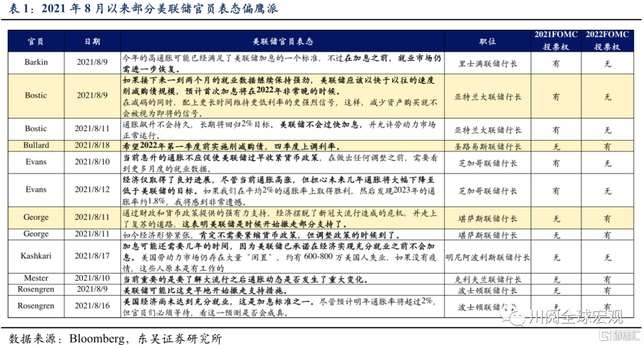
Task: Click the 2021/8/9 date in Bostic's row
Action: click(x=92, y=95)
